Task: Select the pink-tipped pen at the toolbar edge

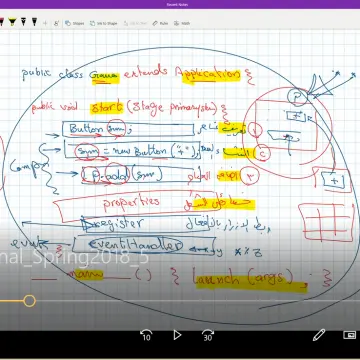Action: [x=1, y=22]
